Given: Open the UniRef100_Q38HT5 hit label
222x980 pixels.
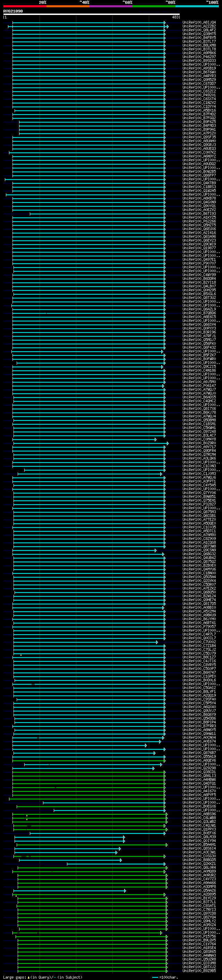Looking at the screenshot, I should 199,34.
